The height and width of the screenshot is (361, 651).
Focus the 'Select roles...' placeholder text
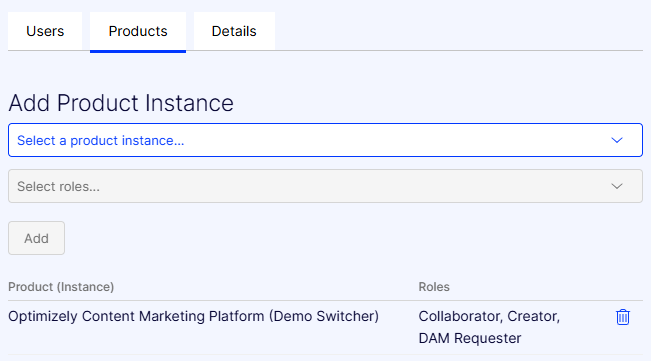58,187
